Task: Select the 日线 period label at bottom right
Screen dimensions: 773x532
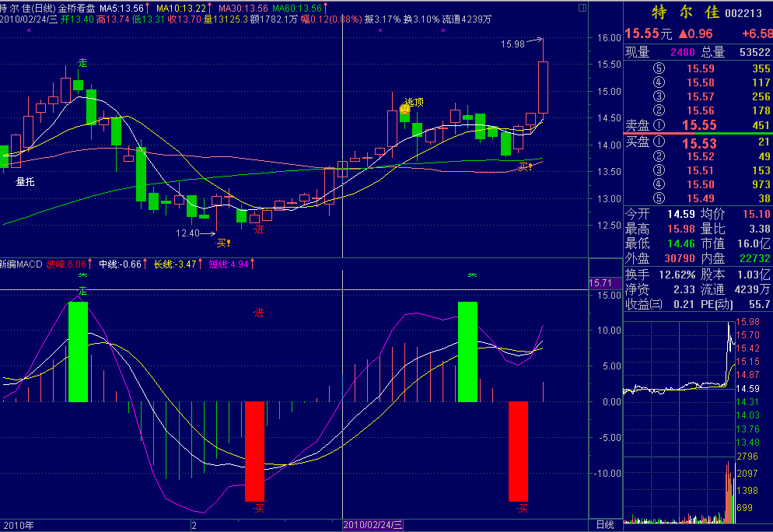Action: point(604,525)
